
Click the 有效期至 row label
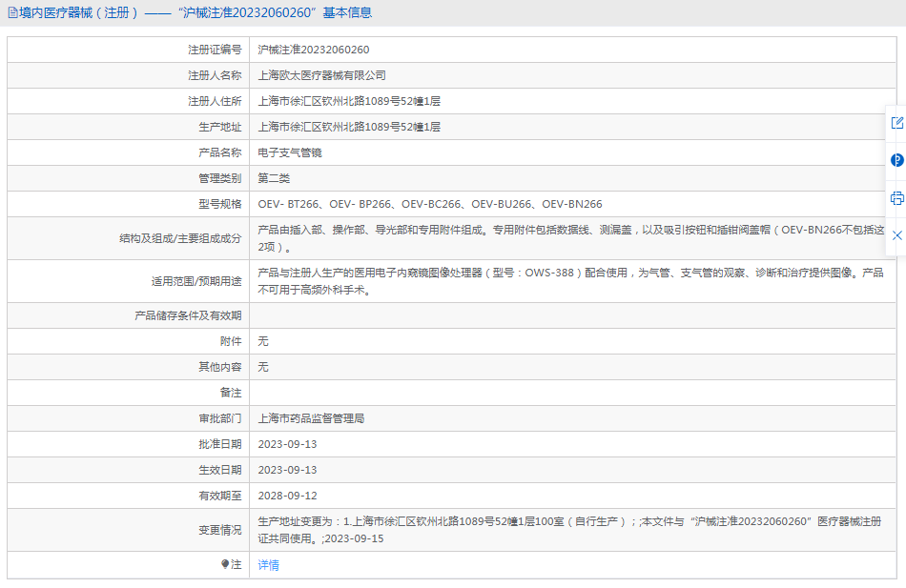pos(219,496)
